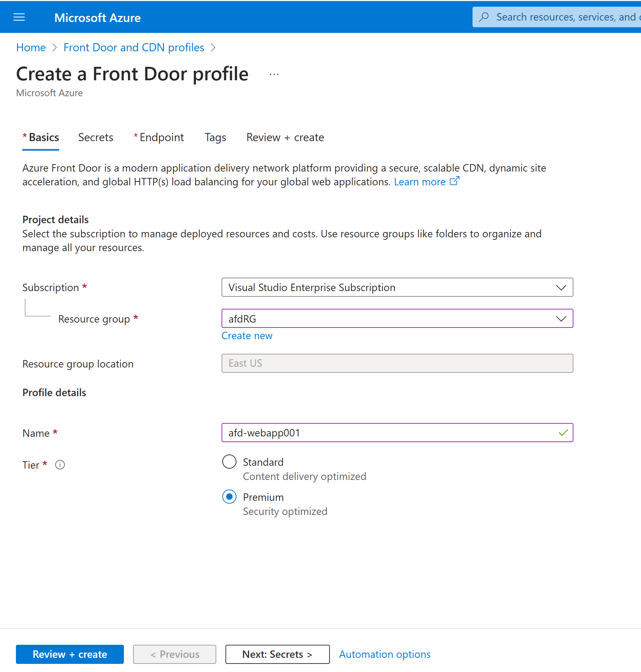The image size is (641, 672).
Task: Click the Create new resource group link
Action: tap(247, 335)
